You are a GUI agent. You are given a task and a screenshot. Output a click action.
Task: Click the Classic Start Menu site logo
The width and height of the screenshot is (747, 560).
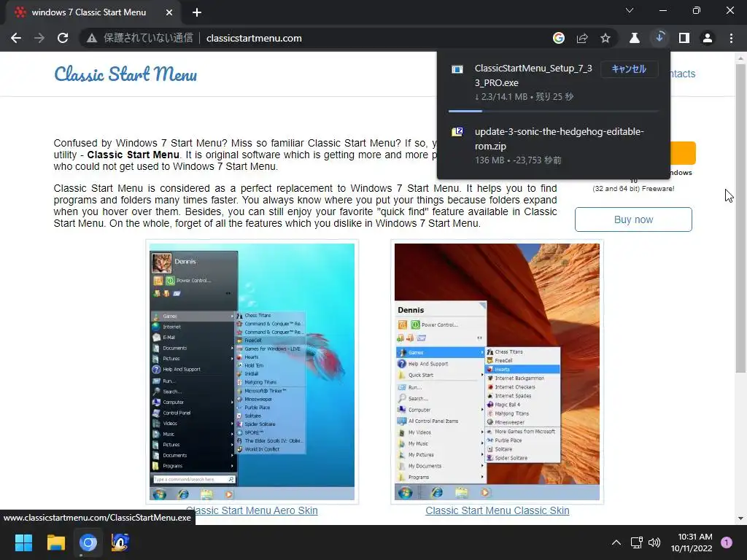pyautogui.click(x=125, y=74)
